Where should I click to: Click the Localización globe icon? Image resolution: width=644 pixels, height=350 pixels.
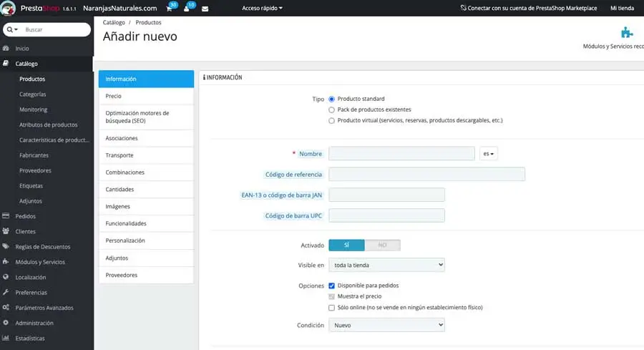(x=6, y=277)
